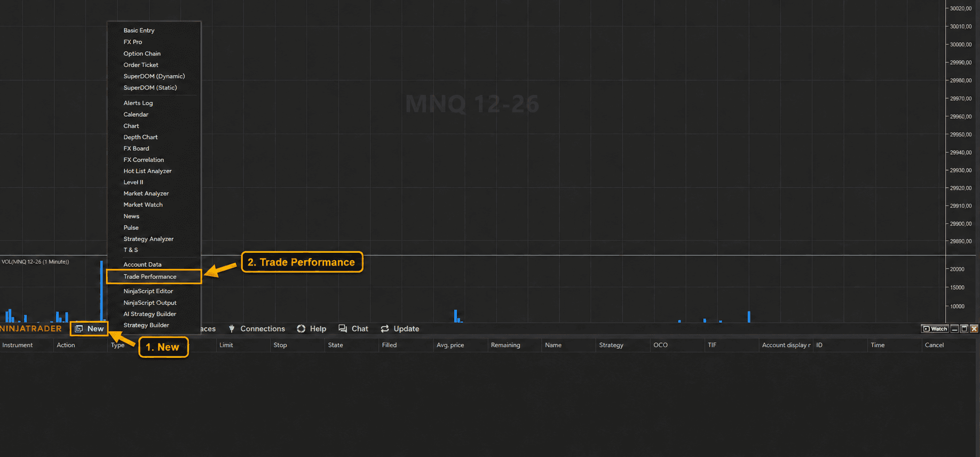Open the Alerts Log
This screenshot has height=457, width=980.
138,103
